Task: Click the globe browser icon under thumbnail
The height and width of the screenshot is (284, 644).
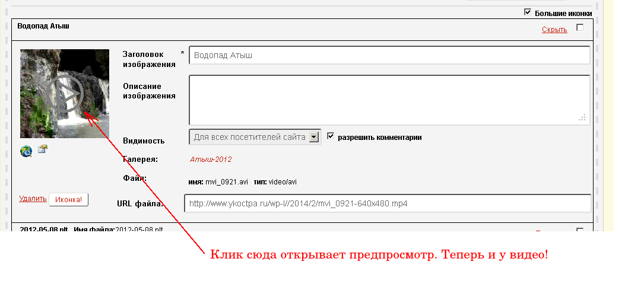Action: point(26,151)
